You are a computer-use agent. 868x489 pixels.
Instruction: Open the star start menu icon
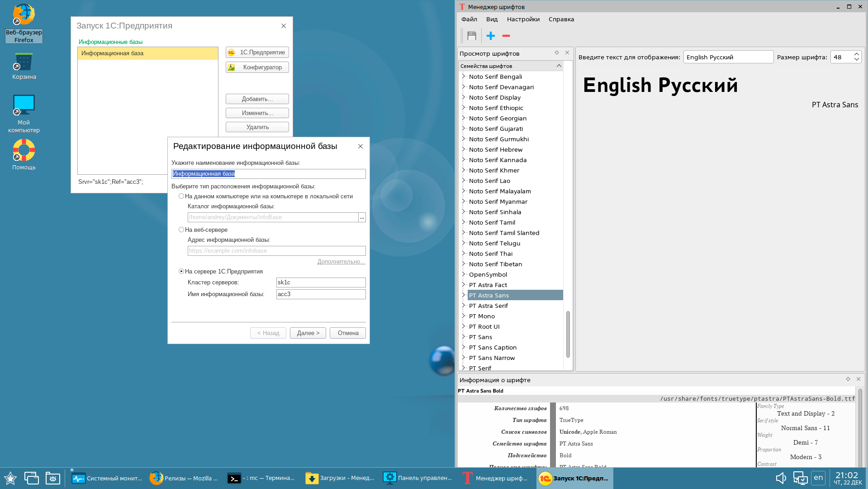(10, 478)
